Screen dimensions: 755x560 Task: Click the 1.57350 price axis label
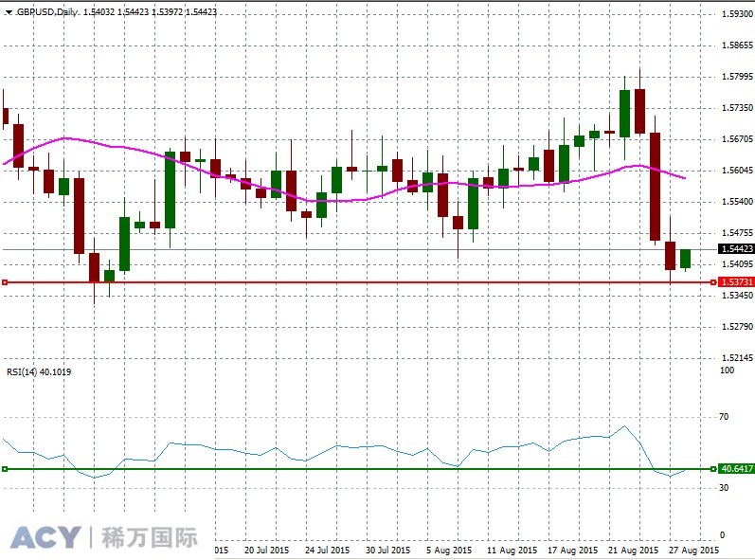737,108
